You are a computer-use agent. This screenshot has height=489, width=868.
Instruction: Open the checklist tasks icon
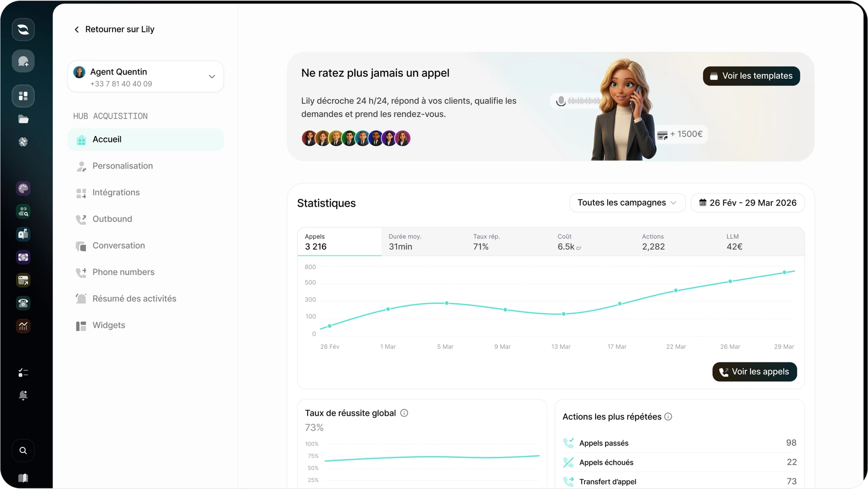23,373
